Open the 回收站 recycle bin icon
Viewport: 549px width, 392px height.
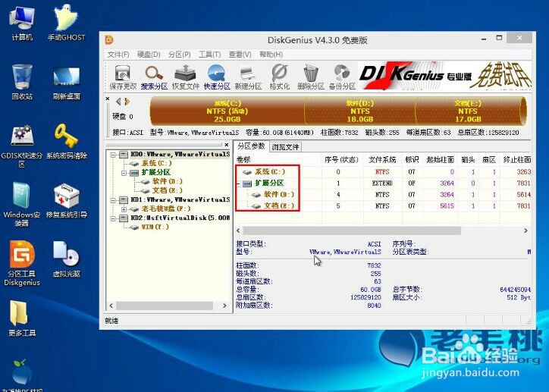point(22,82)
